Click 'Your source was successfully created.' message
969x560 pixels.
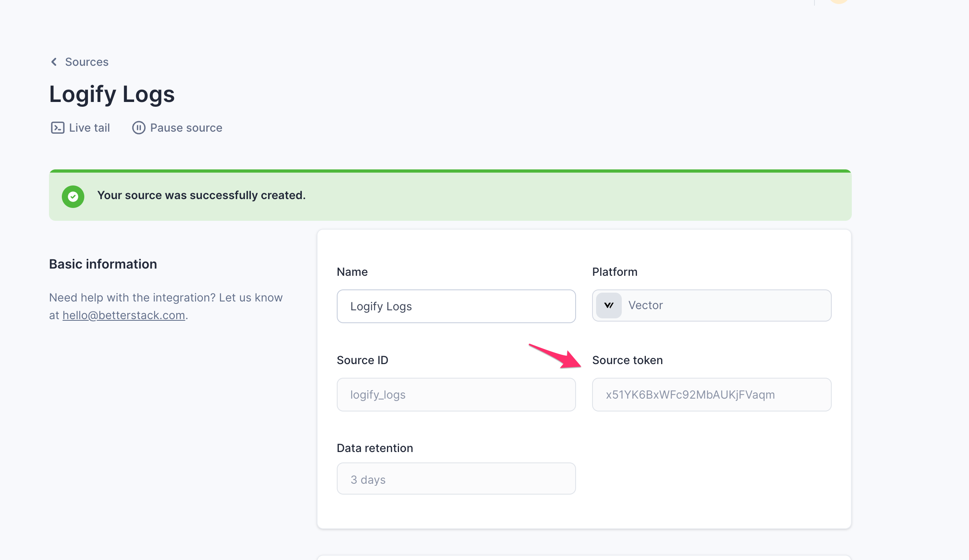201,195
